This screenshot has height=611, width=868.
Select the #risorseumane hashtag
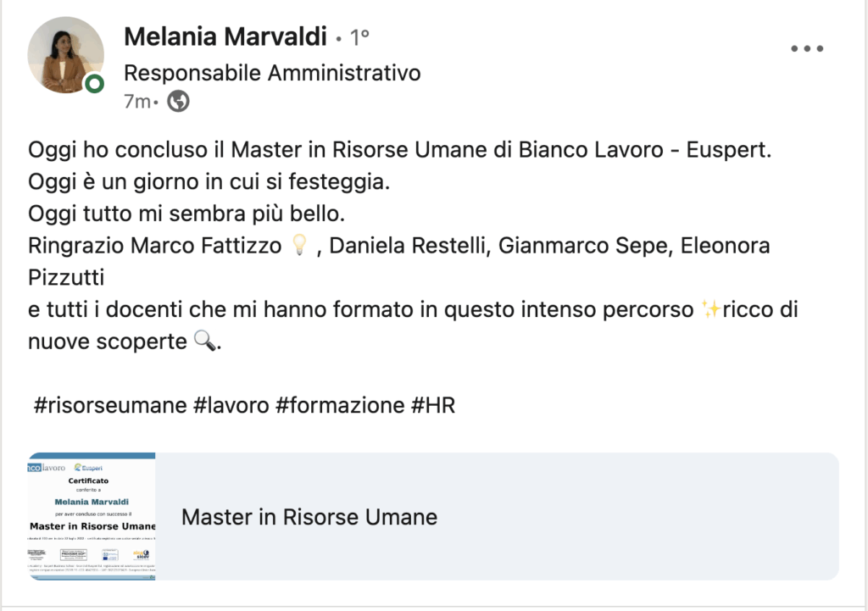[x=110, y=405]
